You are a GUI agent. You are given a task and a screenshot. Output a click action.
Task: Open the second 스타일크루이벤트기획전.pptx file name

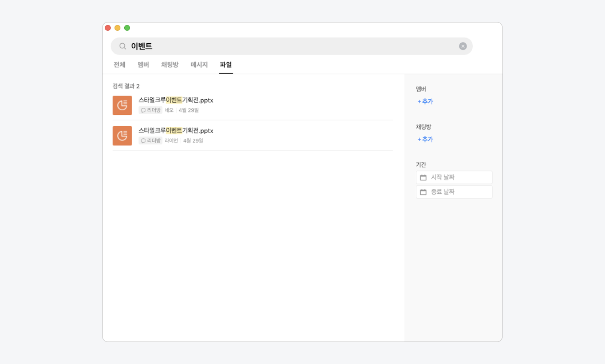(x=176, y=131)
